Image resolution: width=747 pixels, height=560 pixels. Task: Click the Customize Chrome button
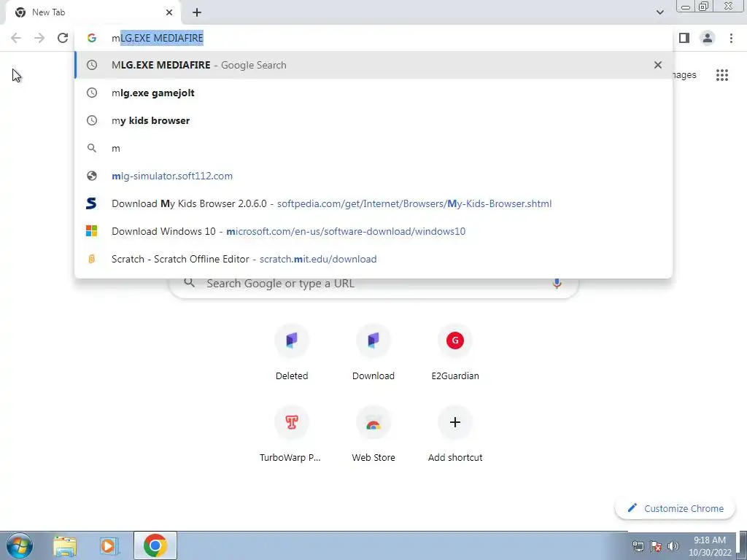(676, 508)
